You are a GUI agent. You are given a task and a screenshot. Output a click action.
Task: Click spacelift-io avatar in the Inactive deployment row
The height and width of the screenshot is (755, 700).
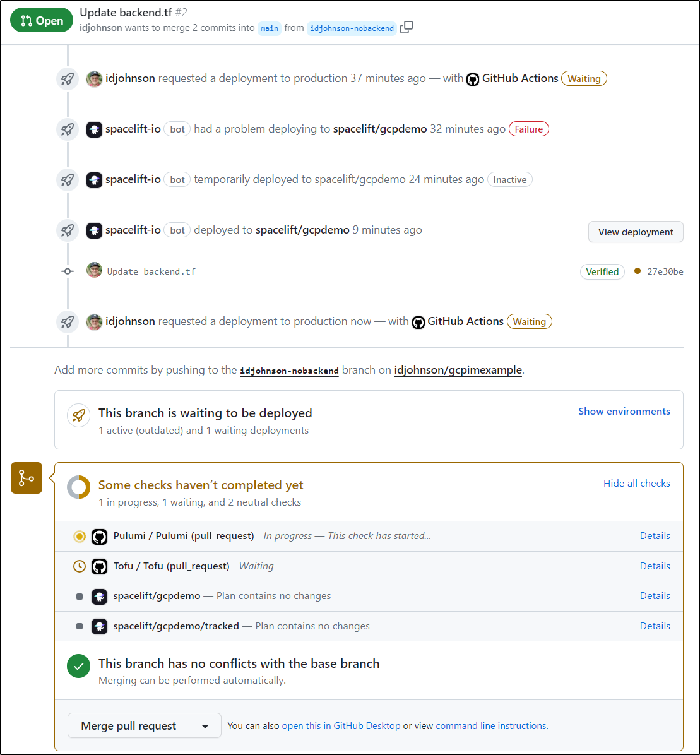[94, 180]
